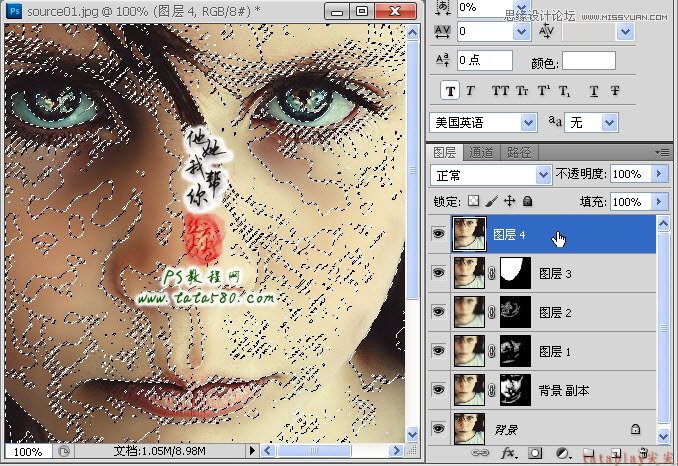Click the lock position icon
This screenshot has height=466, width=678.
pyautogui.click(x=509, y=201)
